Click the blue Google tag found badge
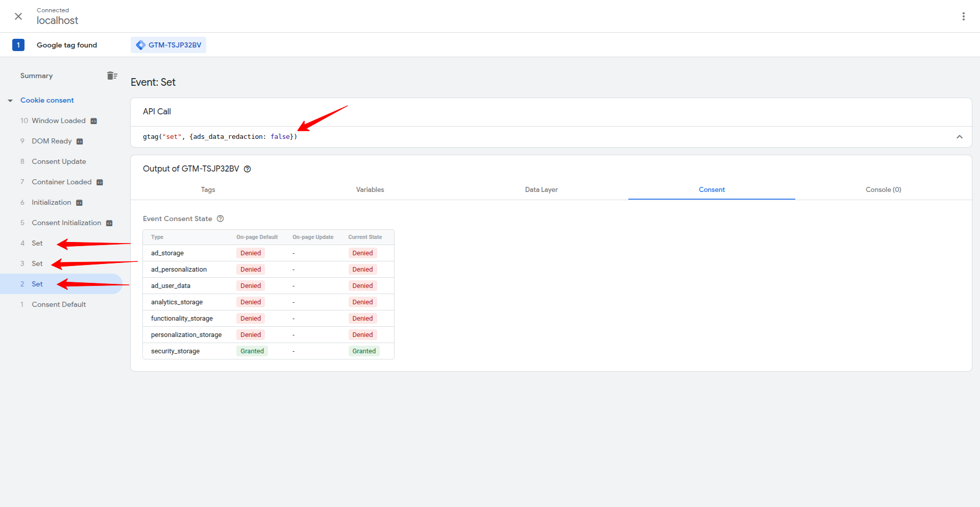Screen dimensions: 980x507 point(18,45)
